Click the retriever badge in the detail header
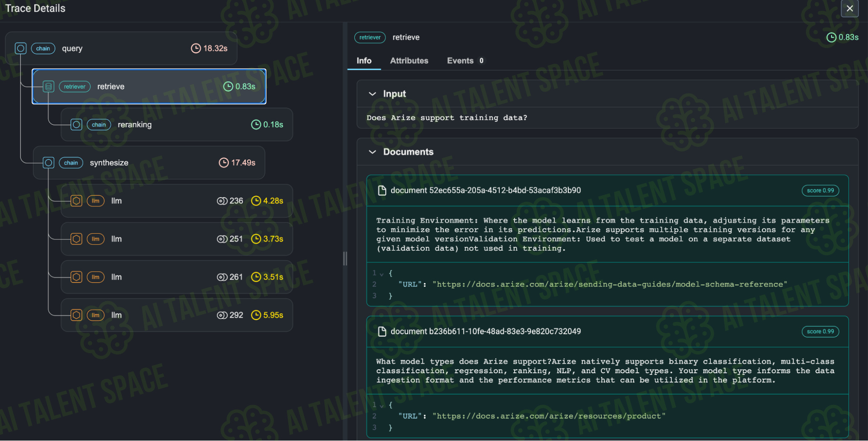 [x=370, y=37]
